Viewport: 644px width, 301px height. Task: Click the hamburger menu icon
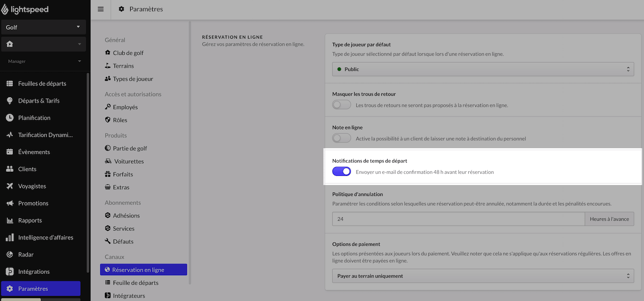101,9
